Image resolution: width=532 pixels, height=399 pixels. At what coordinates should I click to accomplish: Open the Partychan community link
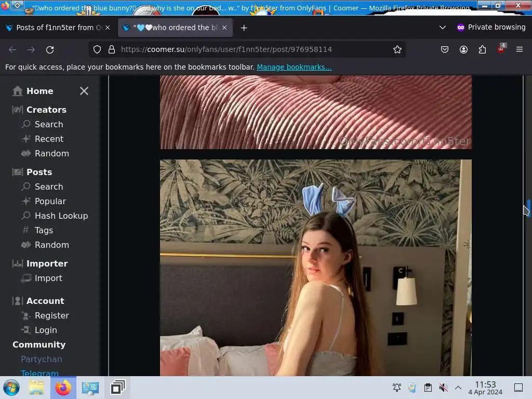coord(42,359)
